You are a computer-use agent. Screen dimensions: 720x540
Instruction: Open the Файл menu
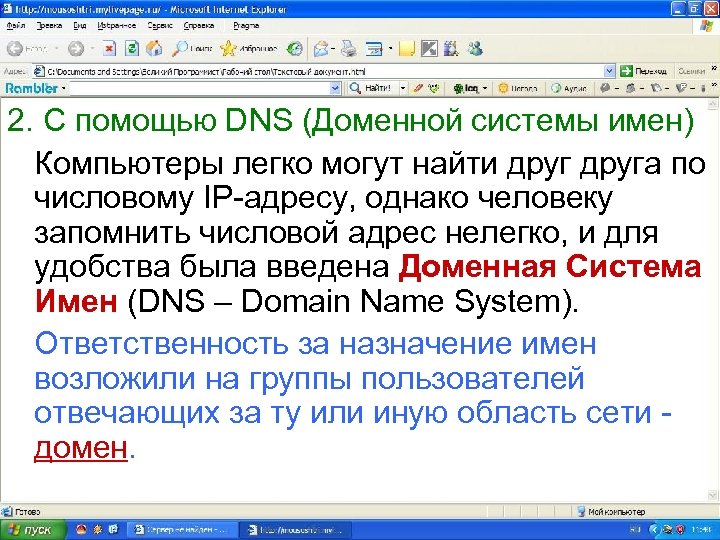[x=16, y=26]
